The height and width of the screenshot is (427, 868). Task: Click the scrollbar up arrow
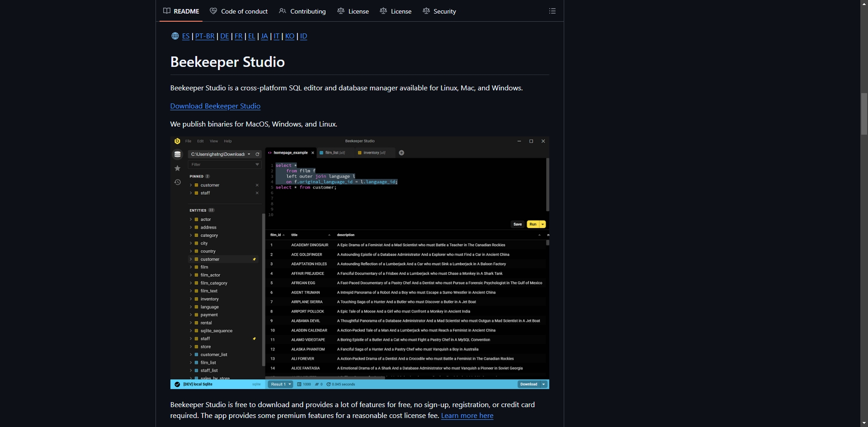pos(864,3)
